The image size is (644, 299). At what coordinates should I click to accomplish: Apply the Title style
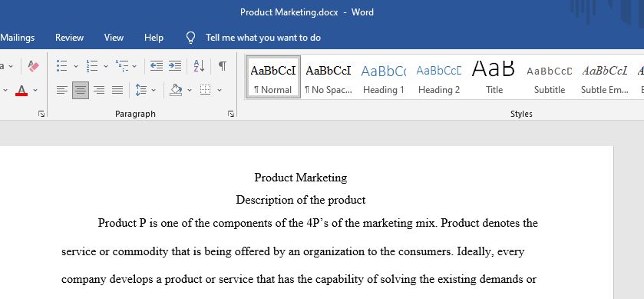click(494, 78)
